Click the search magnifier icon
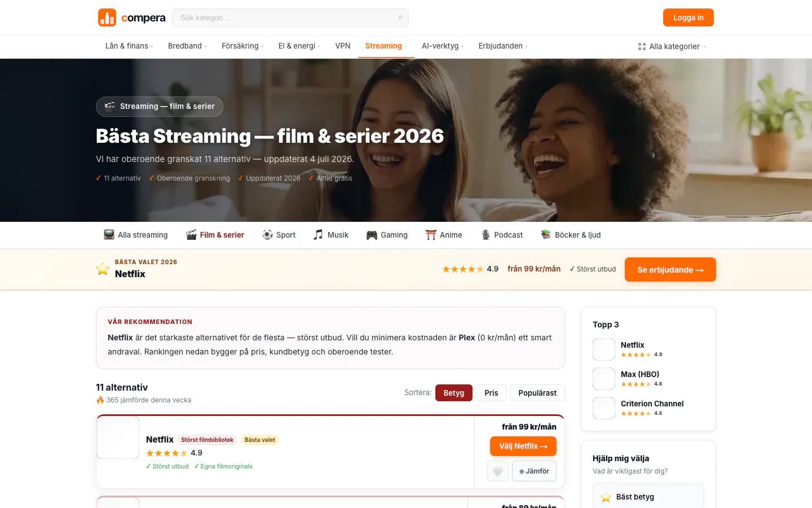The image size is (812, 508). [x=400, y=17]
